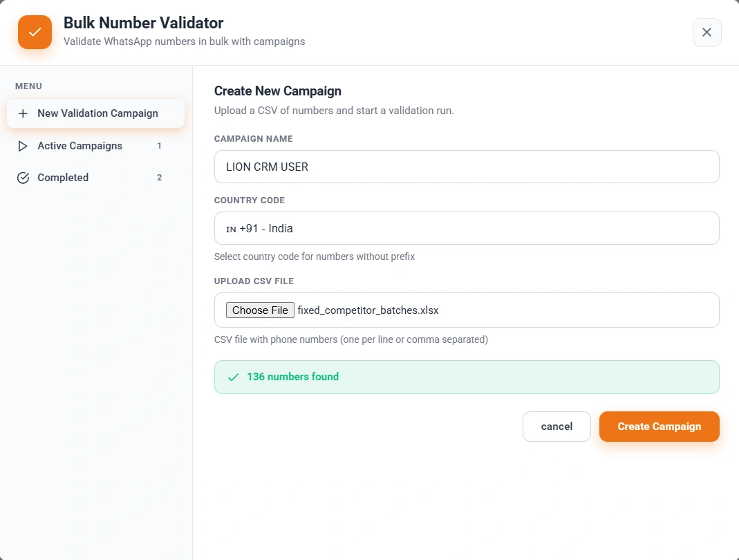Click the UPLOAD CSV FILE label

coord(254,281)
